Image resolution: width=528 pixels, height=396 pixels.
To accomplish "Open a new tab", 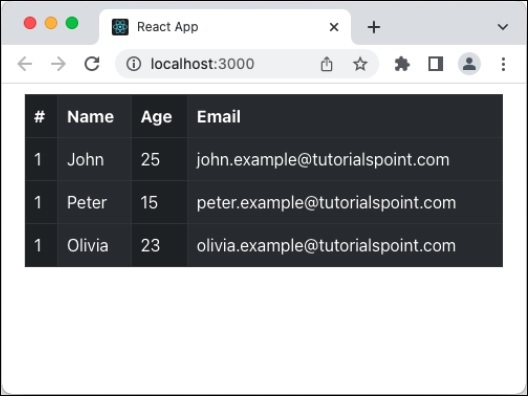I will pos(373,27).
